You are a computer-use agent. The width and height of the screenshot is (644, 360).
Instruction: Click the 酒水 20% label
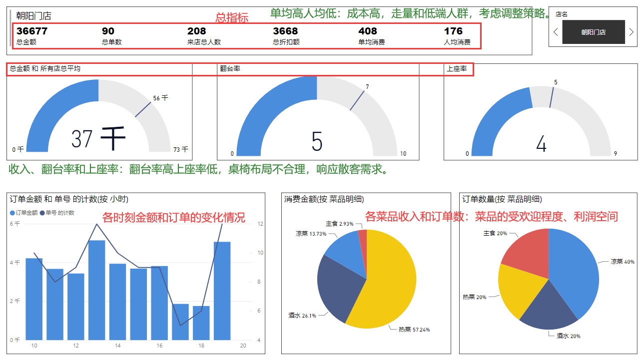[569, 336]
